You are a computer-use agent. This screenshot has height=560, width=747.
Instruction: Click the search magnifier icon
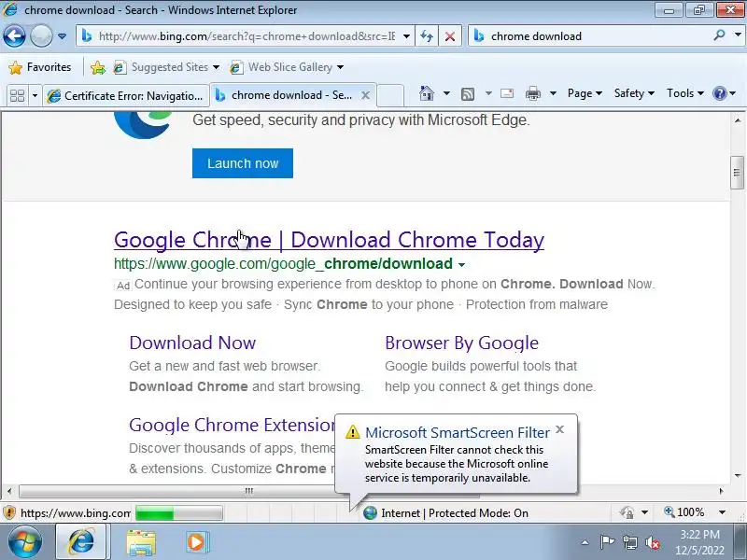(719, 35)
